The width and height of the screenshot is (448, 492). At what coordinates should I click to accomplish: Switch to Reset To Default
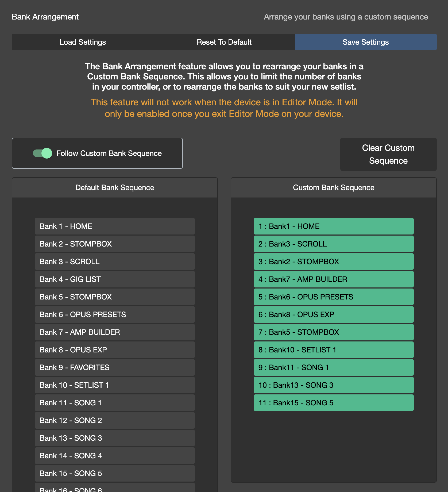[x=224, y=42]
